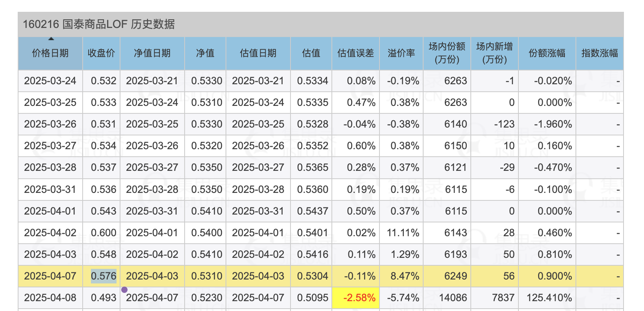Click the highlighted 0.576 closing price
The height and width of the screenshot is (311, 644).
[x=104, y=276]
